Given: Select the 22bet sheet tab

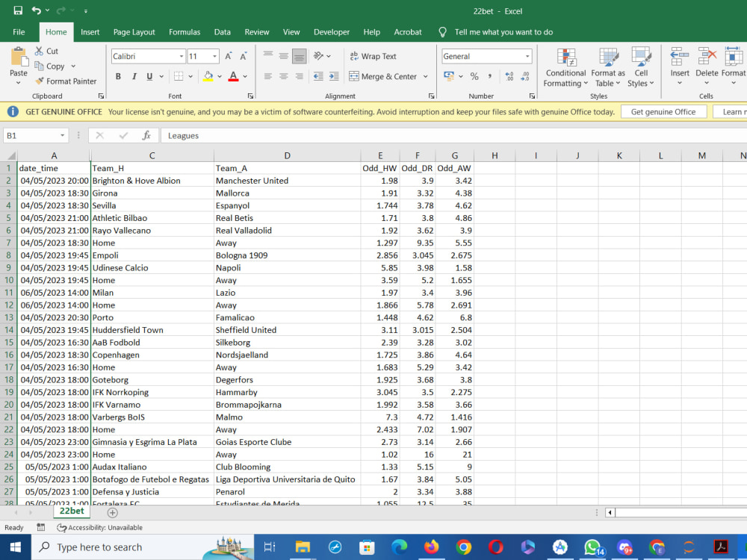Looking at the screenshot, I should (72, 511).
